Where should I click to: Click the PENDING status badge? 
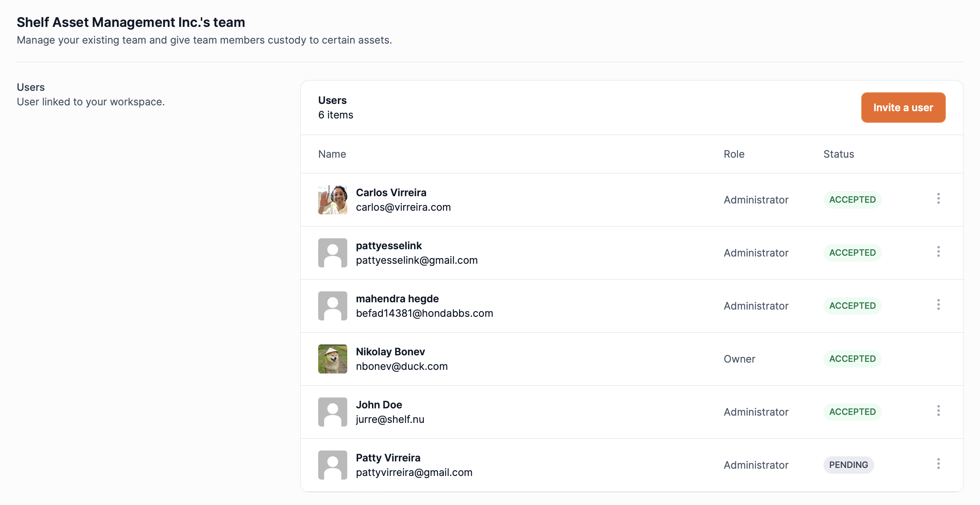tap(849, 465)
